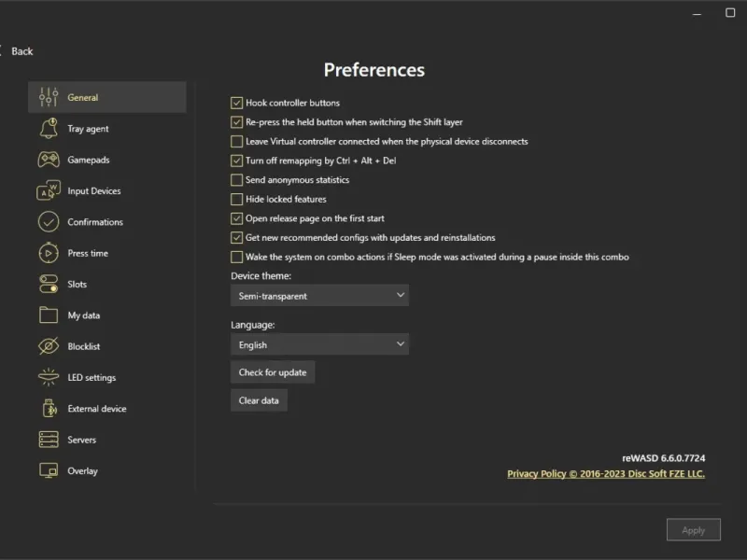Open the My data section
Screen dimensions: 747x560
[83, 315]
